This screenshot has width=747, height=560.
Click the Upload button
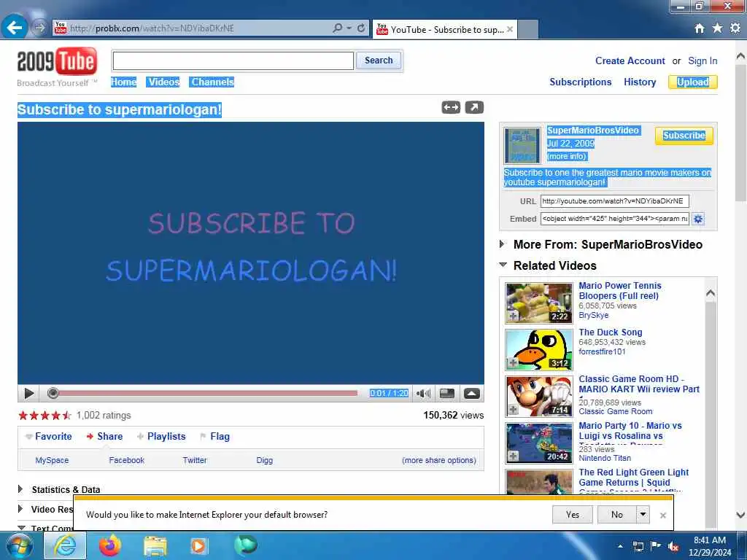(x=692, y=82)
